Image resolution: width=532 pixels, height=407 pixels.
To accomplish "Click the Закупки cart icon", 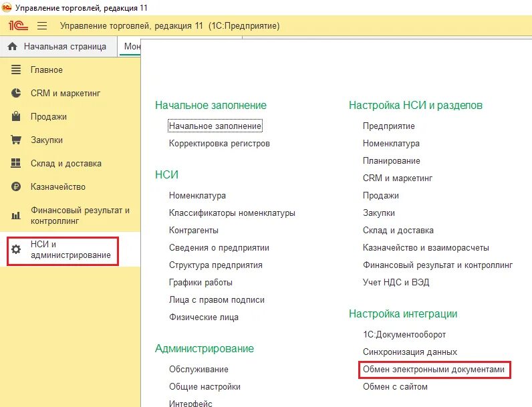I will tap(16, 140).
